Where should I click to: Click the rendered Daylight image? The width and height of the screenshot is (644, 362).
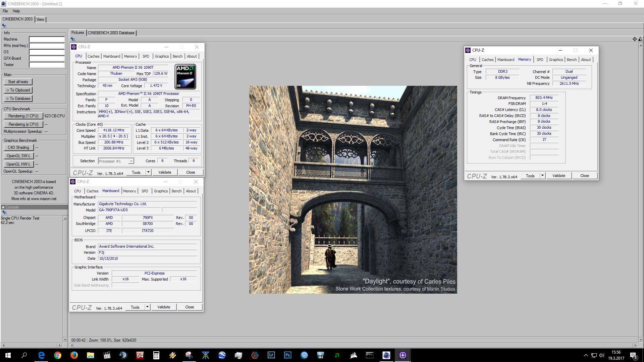(x=353, y=190)
